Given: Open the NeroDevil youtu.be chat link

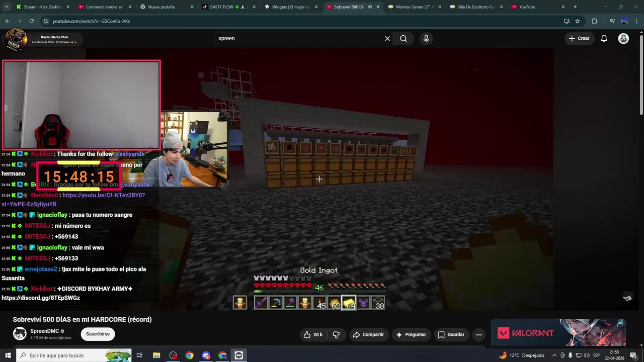Looking at the screenshot, I should (x=73, y=200).
